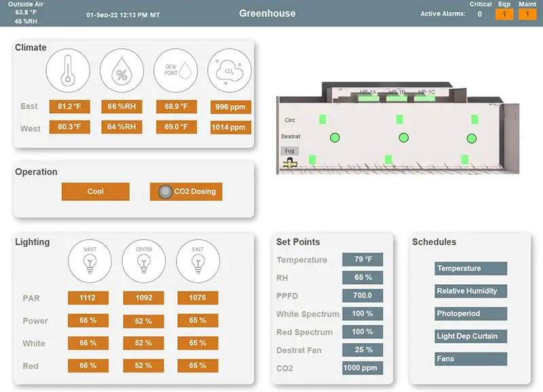This screenshot has width=543, height=392.
Task: Toggle the HP-1A heat pump unit
Action: [368, 98]
